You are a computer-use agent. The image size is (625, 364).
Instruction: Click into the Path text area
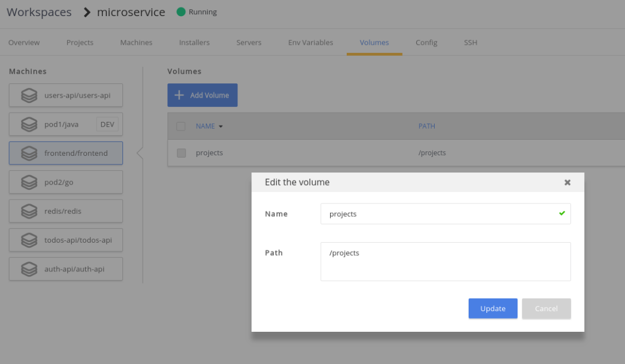(x=445, y=262)
